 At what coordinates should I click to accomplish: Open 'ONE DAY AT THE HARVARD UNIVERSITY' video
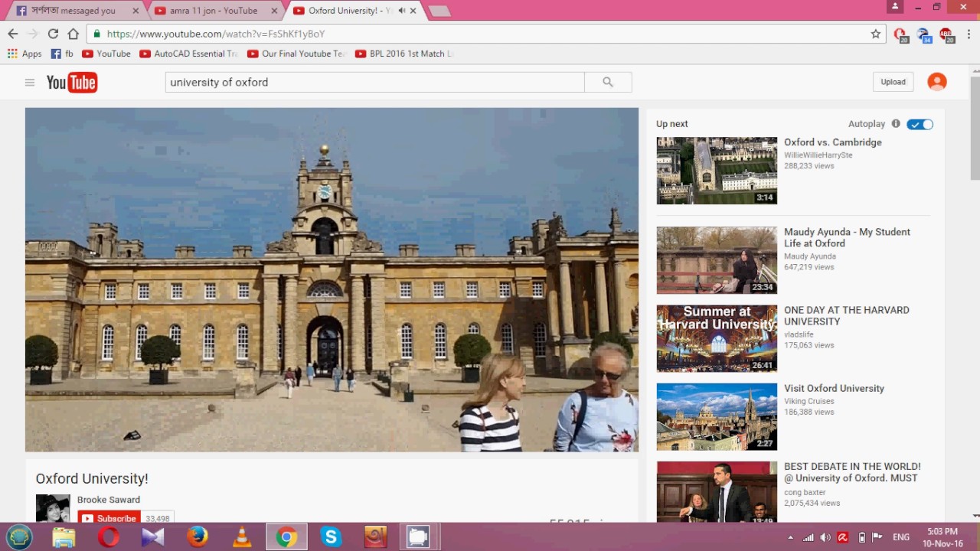point(847,315)
